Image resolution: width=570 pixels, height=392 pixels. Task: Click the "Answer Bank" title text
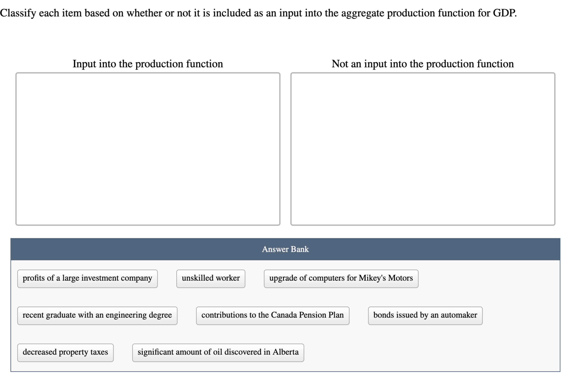(285, 249)
